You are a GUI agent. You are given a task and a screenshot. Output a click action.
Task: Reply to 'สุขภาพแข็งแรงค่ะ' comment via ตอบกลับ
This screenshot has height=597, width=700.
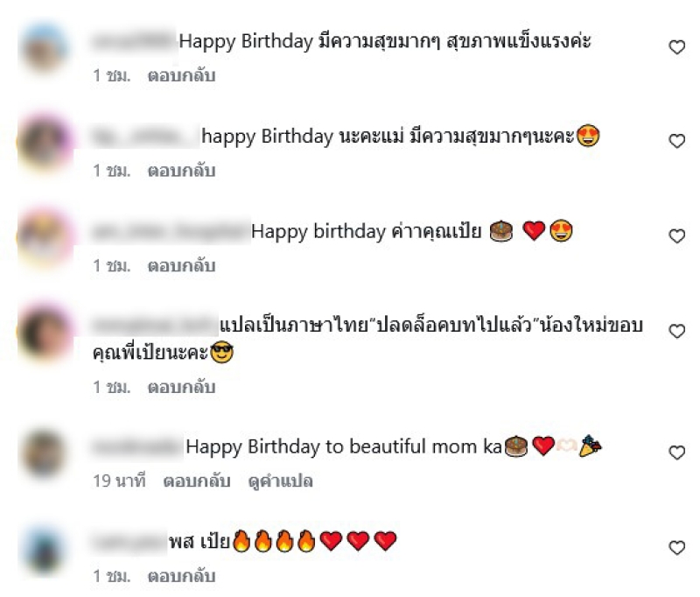click(x=181, y=75)
